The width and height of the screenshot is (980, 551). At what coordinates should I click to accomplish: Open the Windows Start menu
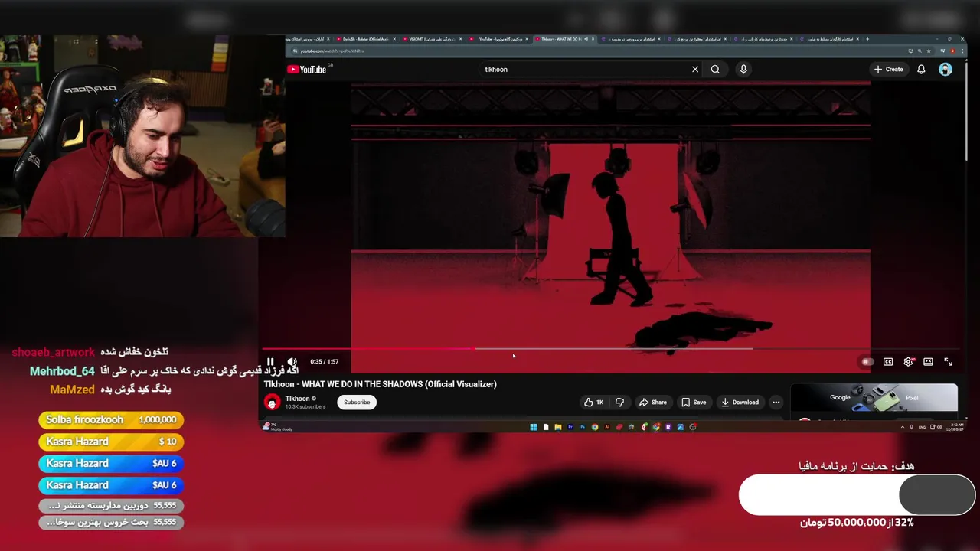[x=534, y=427]
